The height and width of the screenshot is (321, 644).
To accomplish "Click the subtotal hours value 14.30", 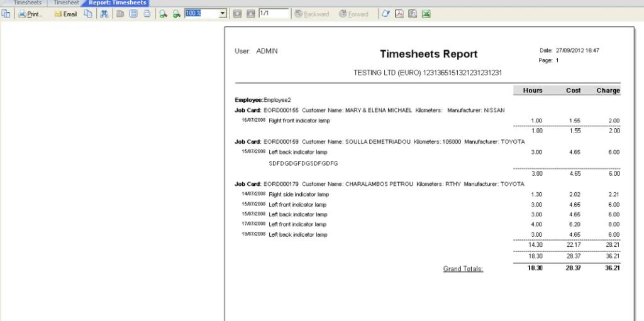I will point(535,244).
